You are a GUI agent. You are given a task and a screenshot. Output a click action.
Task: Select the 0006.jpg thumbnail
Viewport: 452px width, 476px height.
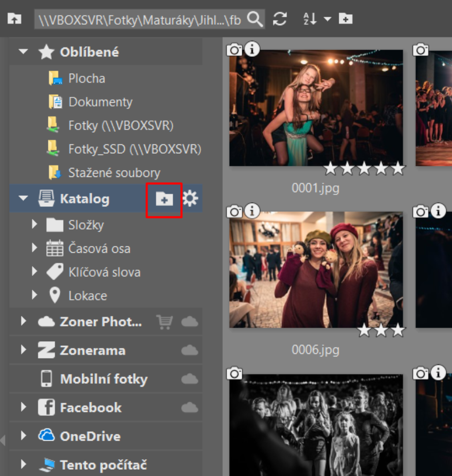(316, 270)
